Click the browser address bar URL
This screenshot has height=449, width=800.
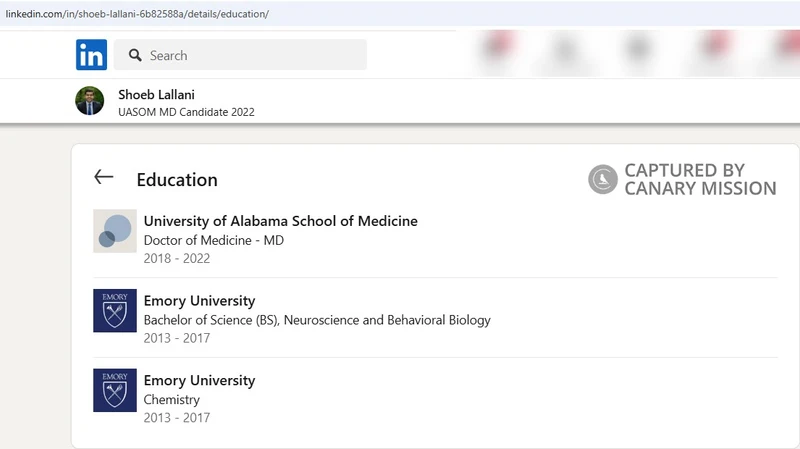pyautogui.click(x=137, y=14)
